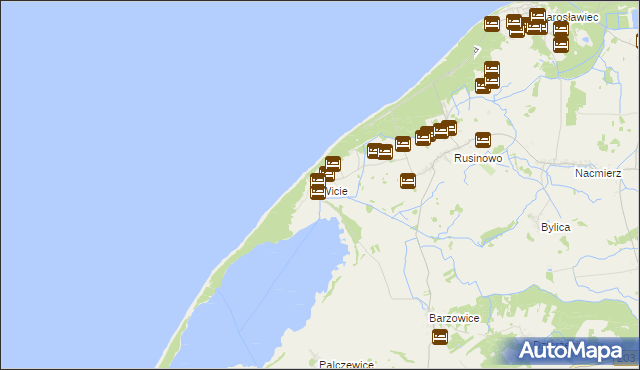Select the hotel marker directly above Rusinowo label

(483, 140)
